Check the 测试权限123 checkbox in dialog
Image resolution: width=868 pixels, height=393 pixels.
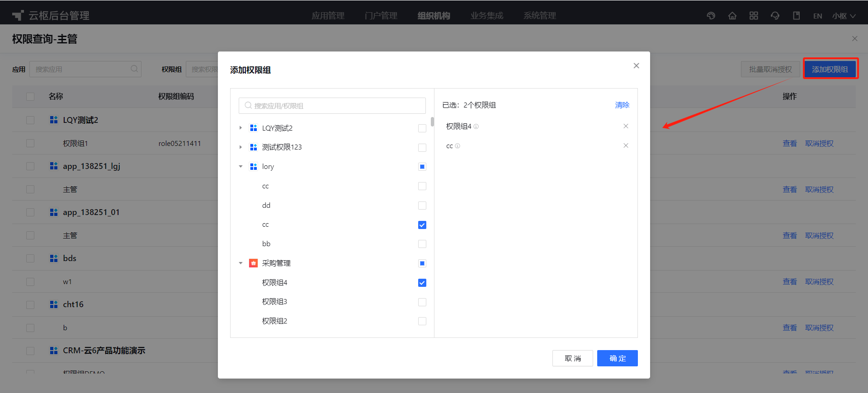click(x=422, y=148)
